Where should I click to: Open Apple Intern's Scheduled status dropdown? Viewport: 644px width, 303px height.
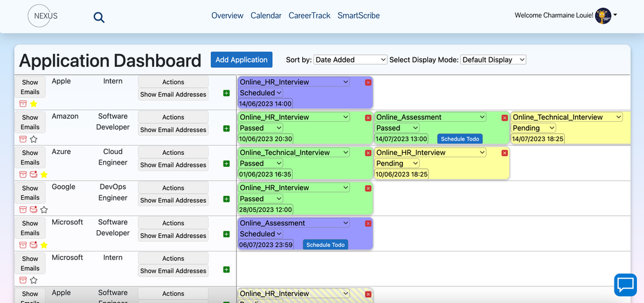[261, 93]
